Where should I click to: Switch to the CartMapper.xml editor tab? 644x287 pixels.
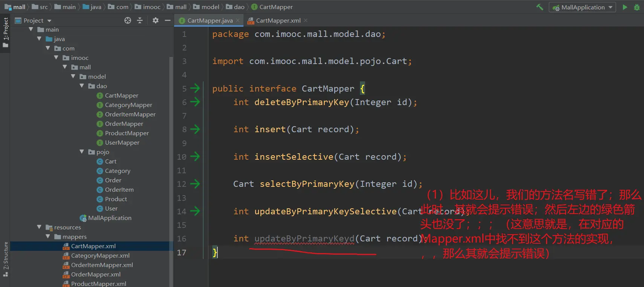point(278,20)
